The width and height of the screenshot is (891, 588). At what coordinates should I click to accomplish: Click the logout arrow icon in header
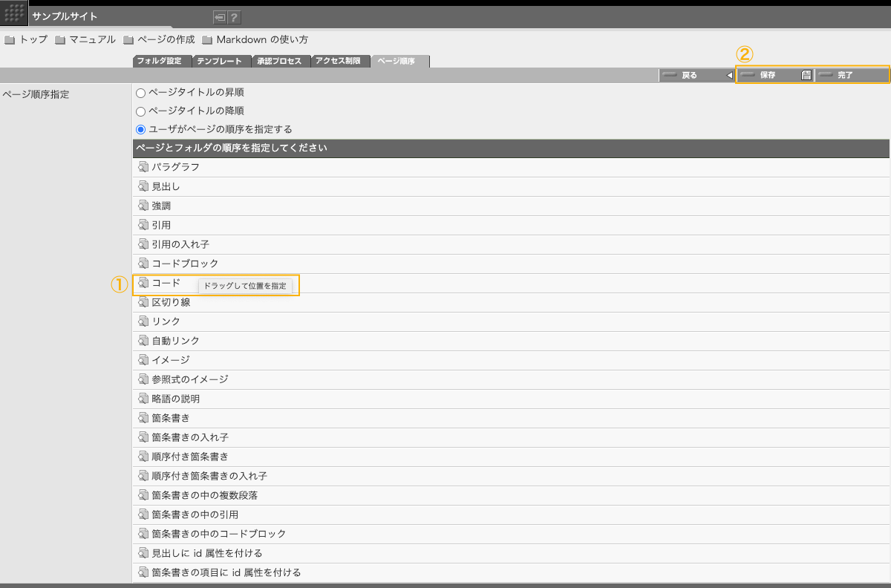(220, 17)
